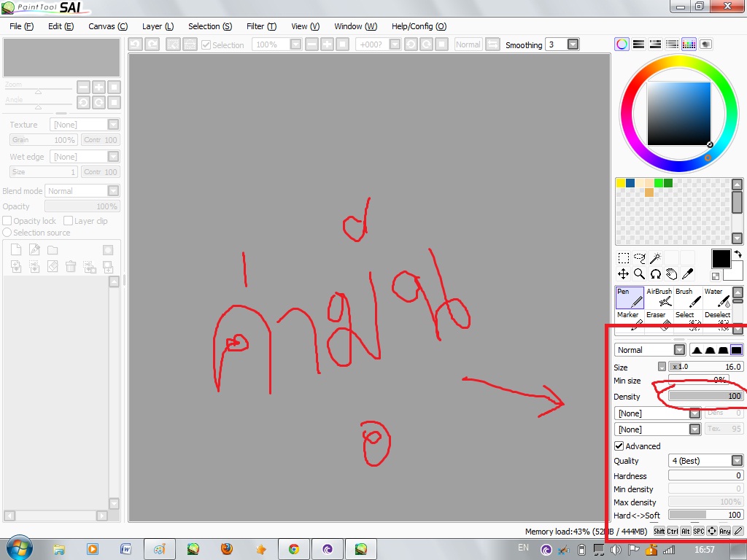This screenshot has width=747, height=560.
Task: Click the x1.0 size multiplier button
Action: point(681,366)
